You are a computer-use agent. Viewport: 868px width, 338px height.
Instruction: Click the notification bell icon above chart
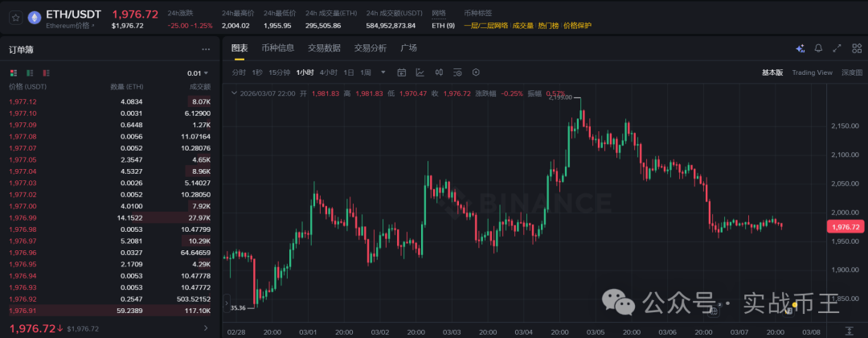click(818, 48)
